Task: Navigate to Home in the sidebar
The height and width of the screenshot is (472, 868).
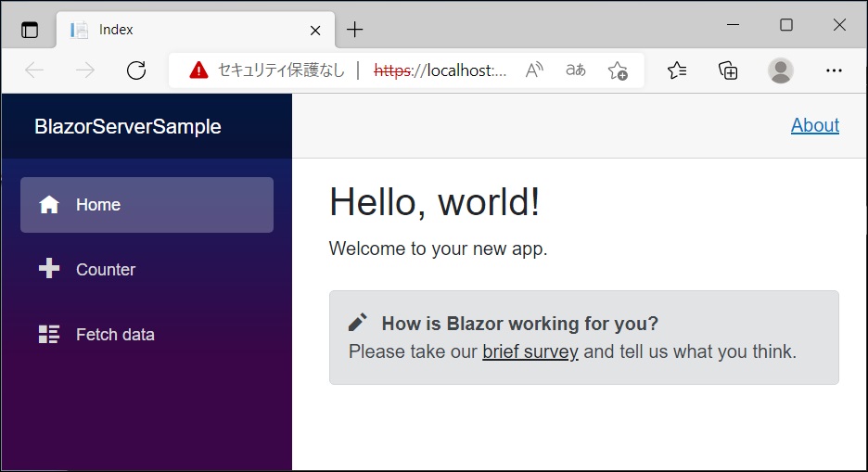Action: (147, 205)
